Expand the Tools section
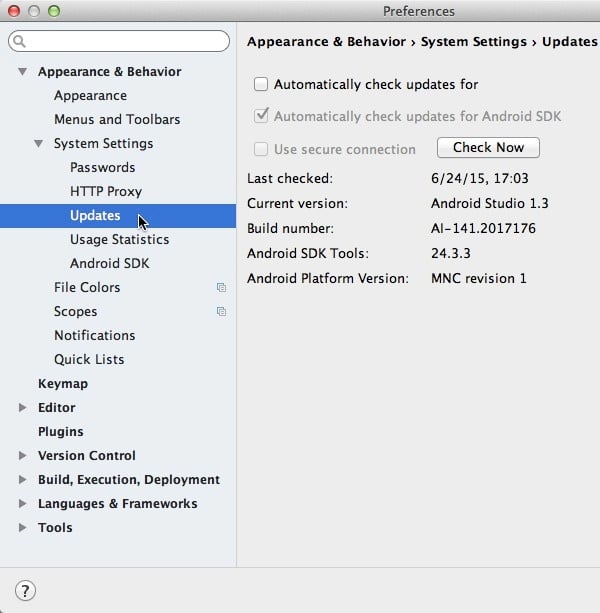The image size is (600, 613). (x=23, y=527)
